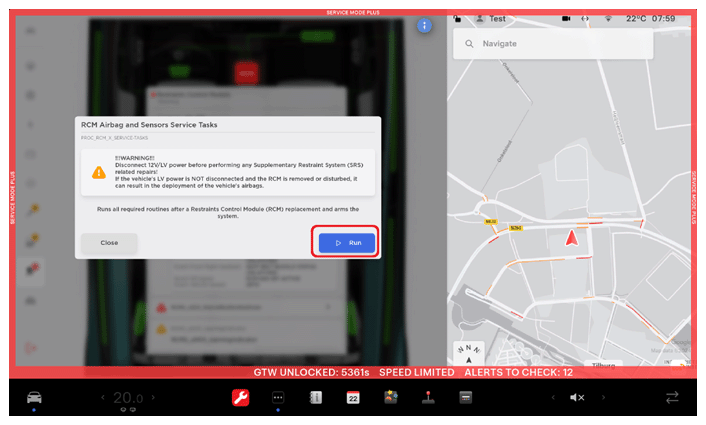The image size is (706, 425).
Task: Open the Test driver profile
Action: 490,18
